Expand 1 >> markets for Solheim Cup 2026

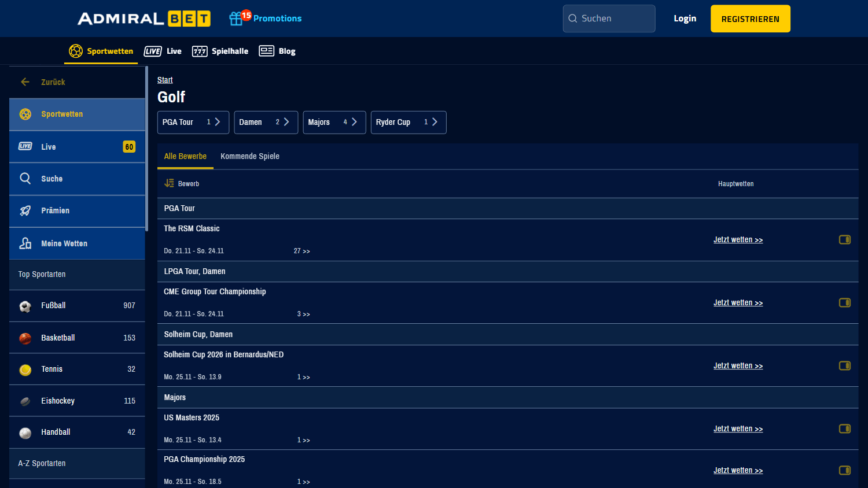click(304, 377)
